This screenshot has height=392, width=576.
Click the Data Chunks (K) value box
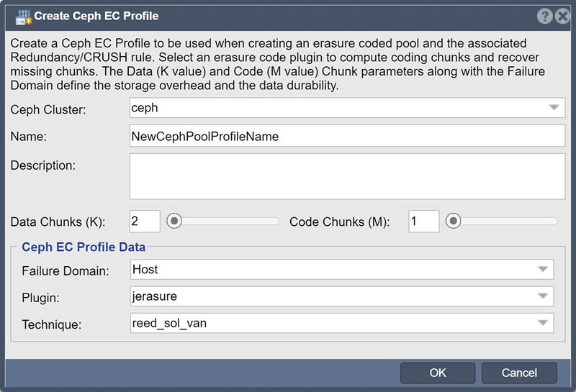(145, 222)
